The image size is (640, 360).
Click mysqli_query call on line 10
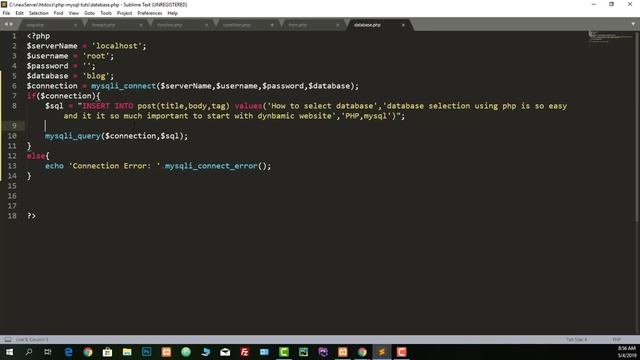(x=73, y=136)
